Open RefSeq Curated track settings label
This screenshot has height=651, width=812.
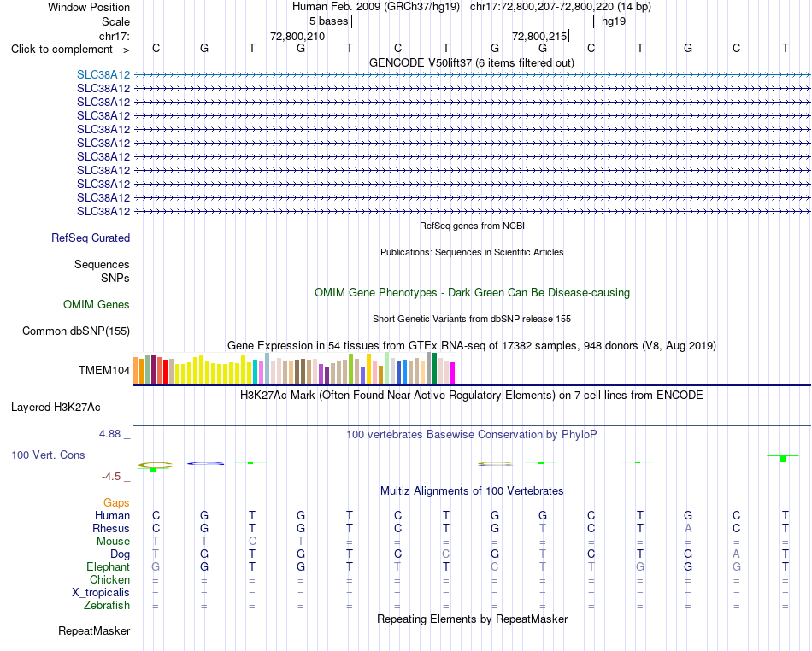click(x=91, y=238)
